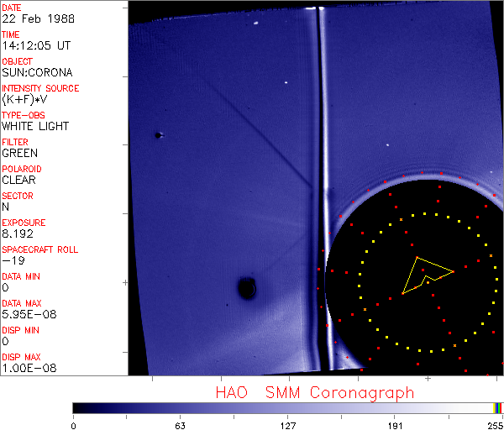Click the 63 tick label under the color bar
Image resolution: width=504 pixels, height=430 pixels.
point(180,424)
